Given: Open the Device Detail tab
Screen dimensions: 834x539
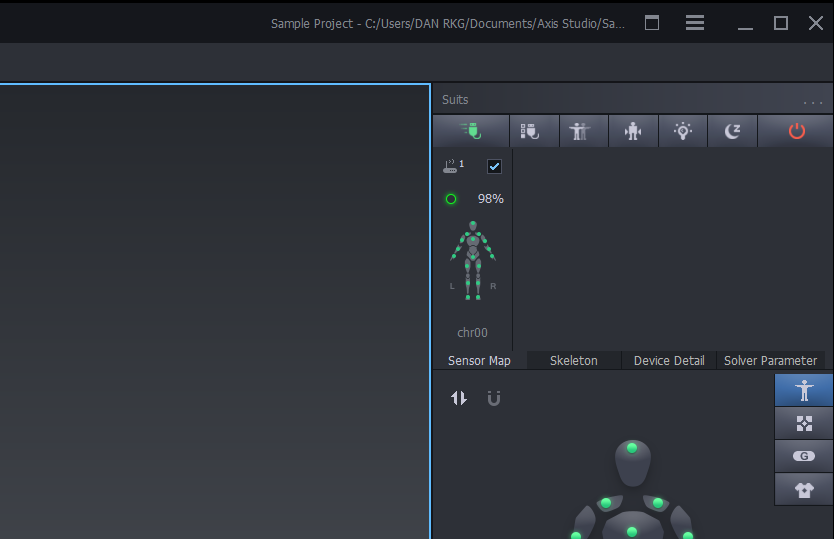Looking at the screenshot, I should point(669,360).
